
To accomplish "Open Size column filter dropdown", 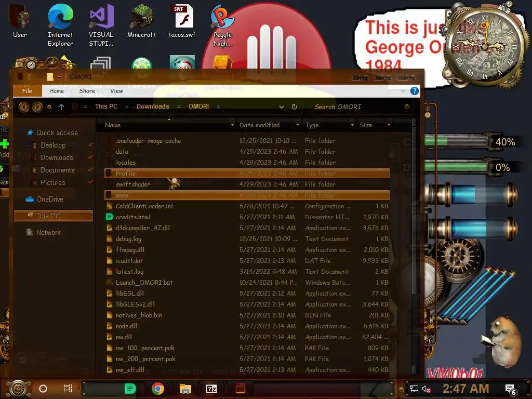I will 389,125.
